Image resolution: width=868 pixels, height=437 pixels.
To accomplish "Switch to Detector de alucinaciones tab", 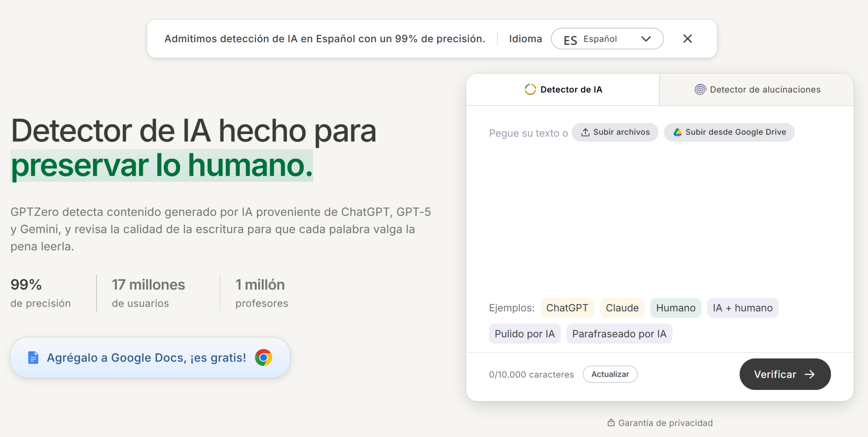I will 757,89.
